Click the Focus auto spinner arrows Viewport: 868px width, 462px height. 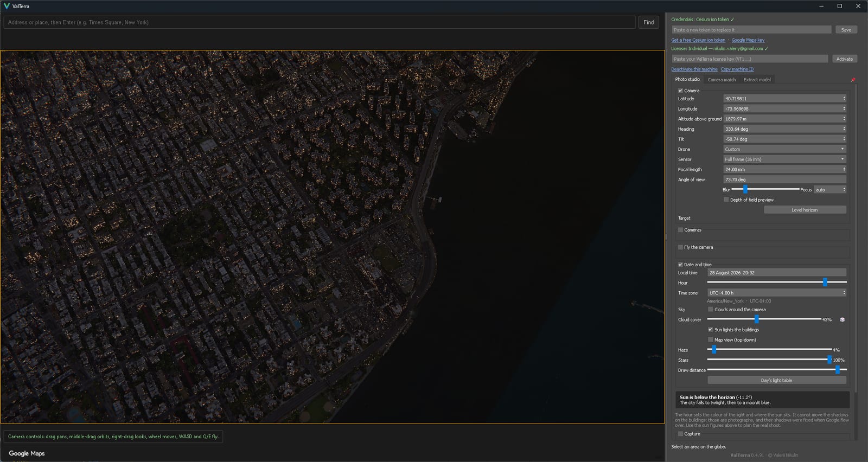click(x=844, y=190)
